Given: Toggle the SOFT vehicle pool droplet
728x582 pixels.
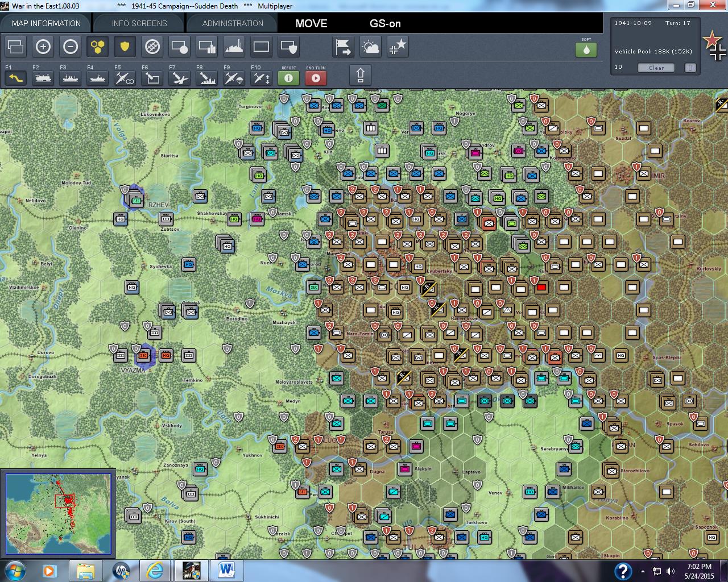Looking at the screenshot, I should (x=586, y=49).
